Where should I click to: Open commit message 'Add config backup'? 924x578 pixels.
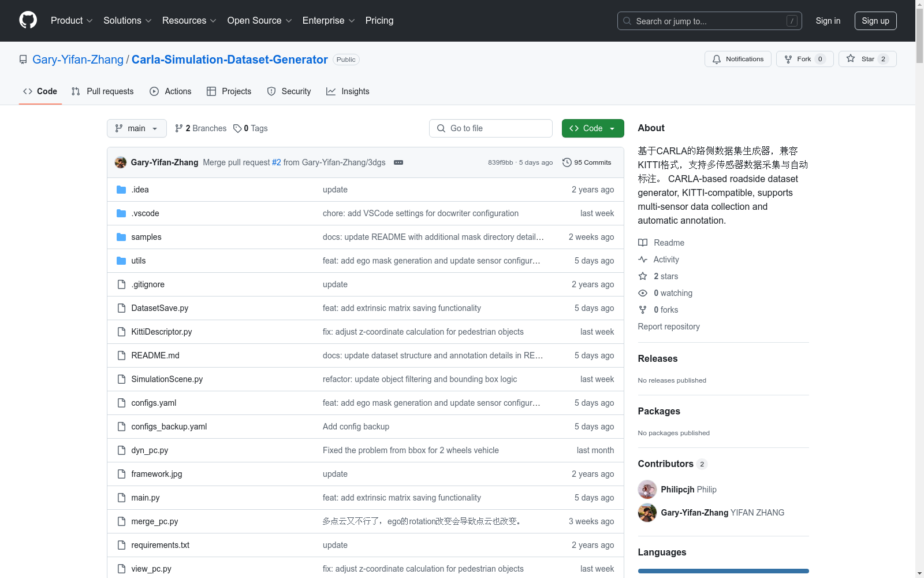356,427
